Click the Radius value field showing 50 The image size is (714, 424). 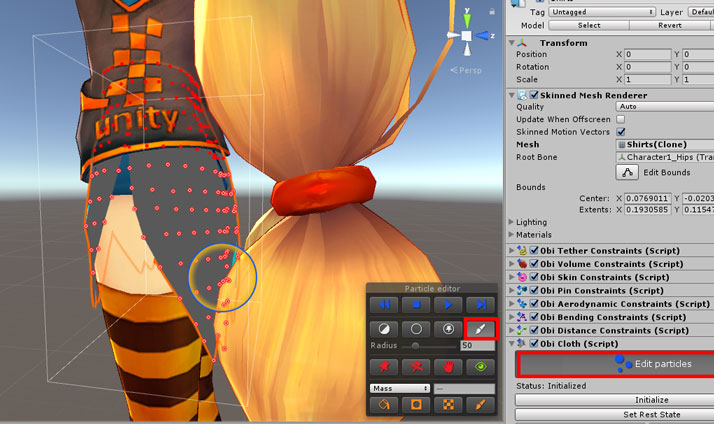[x=478, y=346]
